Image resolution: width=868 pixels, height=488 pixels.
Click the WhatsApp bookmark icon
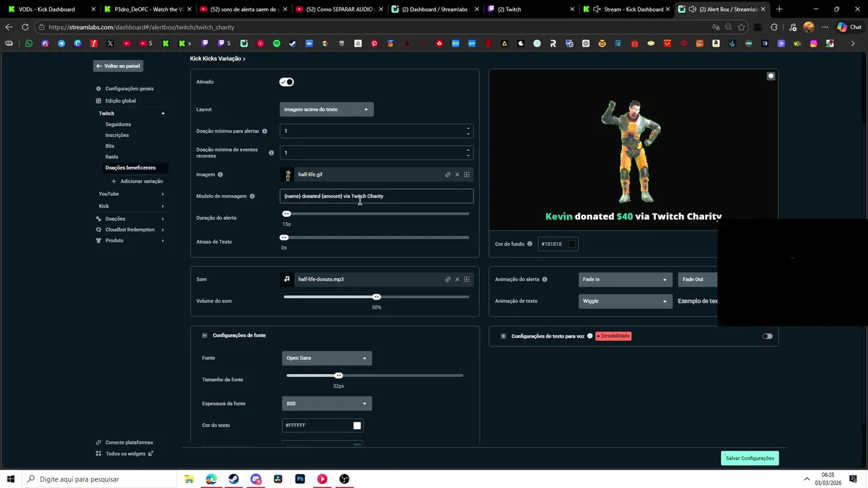pos(28,43)
